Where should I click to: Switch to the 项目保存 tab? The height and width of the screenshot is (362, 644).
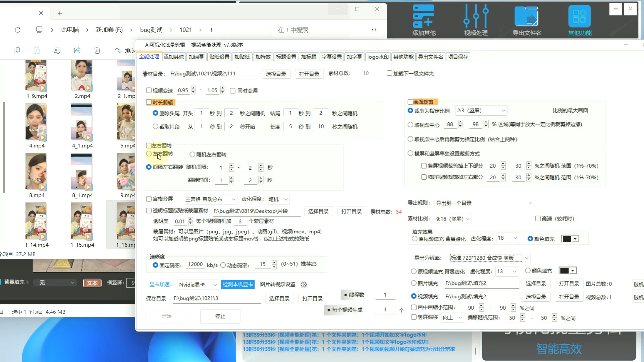[x=458, y=57]
